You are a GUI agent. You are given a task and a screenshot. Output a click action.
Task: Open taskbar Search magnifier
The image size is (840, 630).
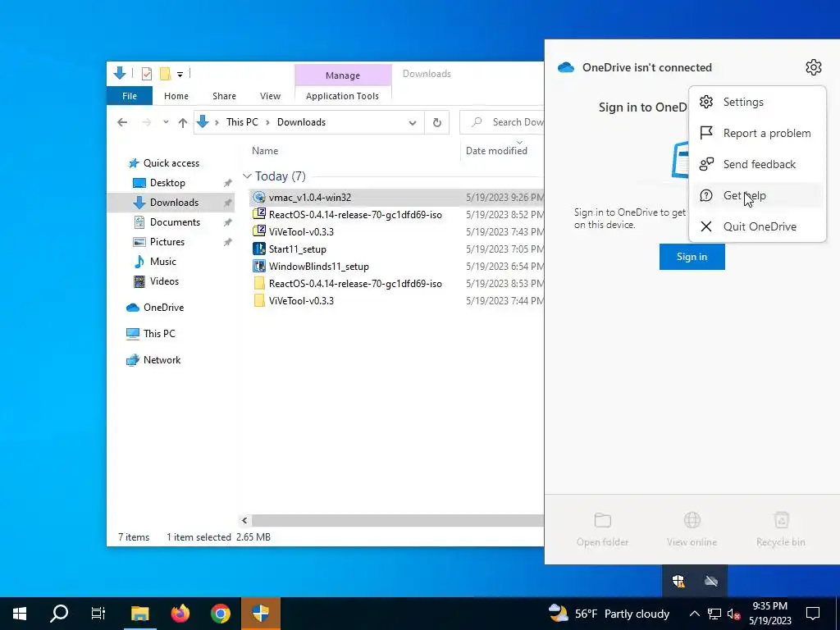click(x=59, y=614)
